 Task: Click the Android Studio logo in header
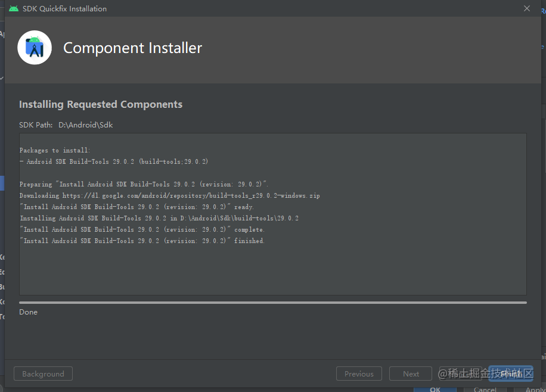click(x=35, y=48)
